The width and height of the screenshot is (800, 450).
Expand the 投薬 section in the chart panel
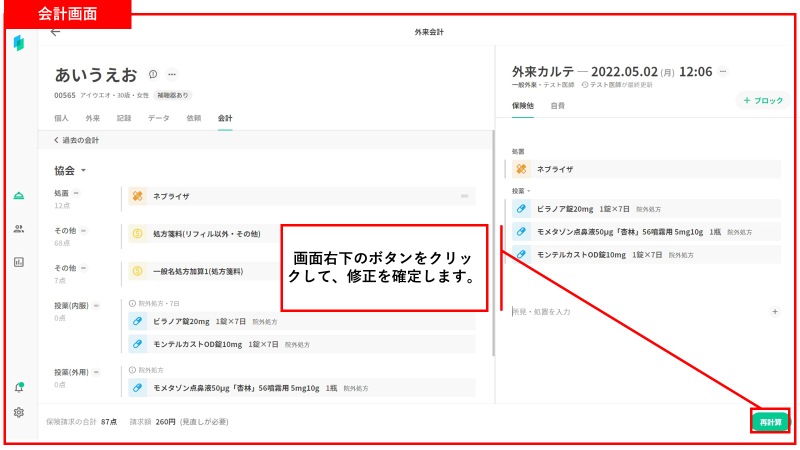[x=520, y=190]
